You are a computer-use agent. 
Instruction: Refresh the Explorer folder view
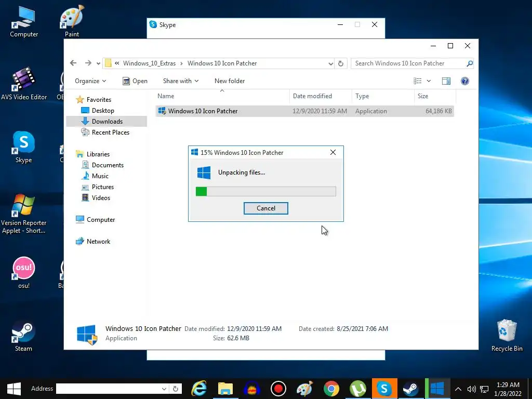coord(341,63)
